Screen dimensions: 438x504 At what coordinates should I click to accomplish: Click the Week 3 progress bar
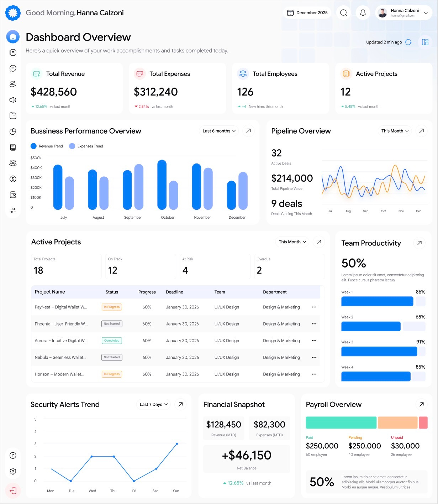(x=379, y=351)
